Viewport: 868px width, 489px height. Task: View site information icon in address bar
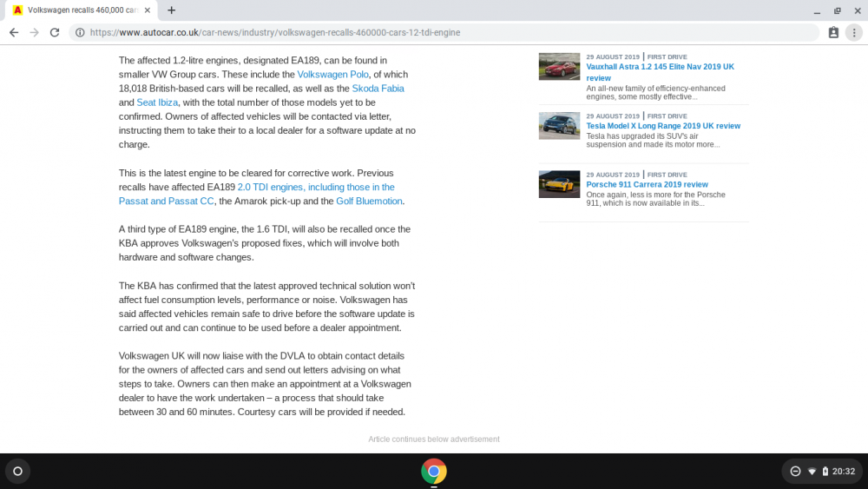click(x=80, y=33)
